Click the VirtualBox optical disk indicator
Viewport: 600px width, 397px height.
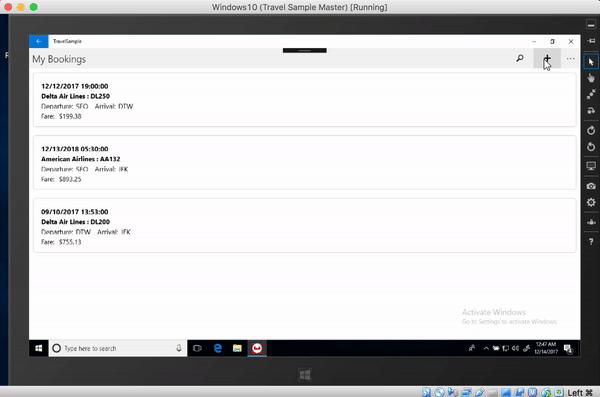[x=440, y=392]
